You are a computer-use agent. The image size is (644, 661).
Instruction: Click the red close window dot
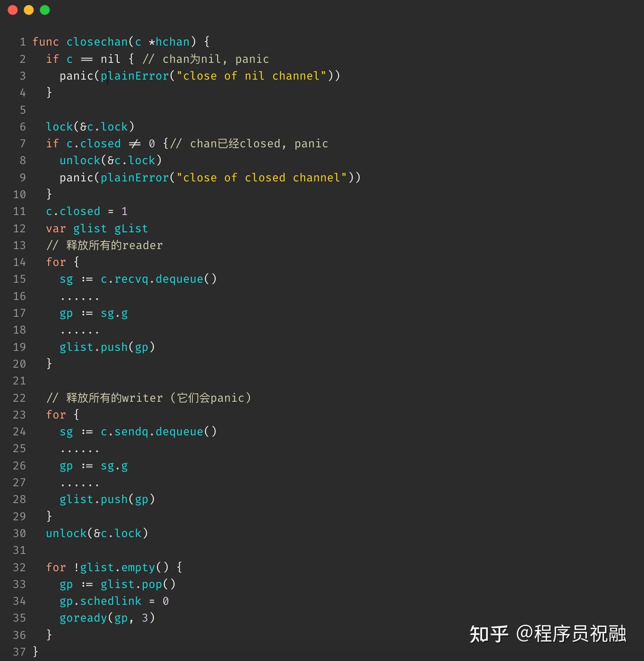click(x=13, y=10)
